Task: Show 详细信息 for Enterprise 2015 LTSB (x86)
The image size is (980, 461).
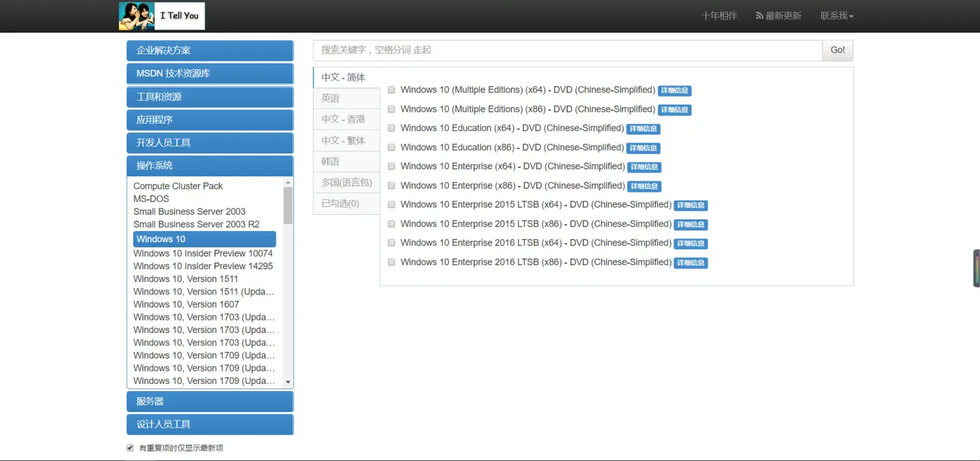Action: click(691, 225)
